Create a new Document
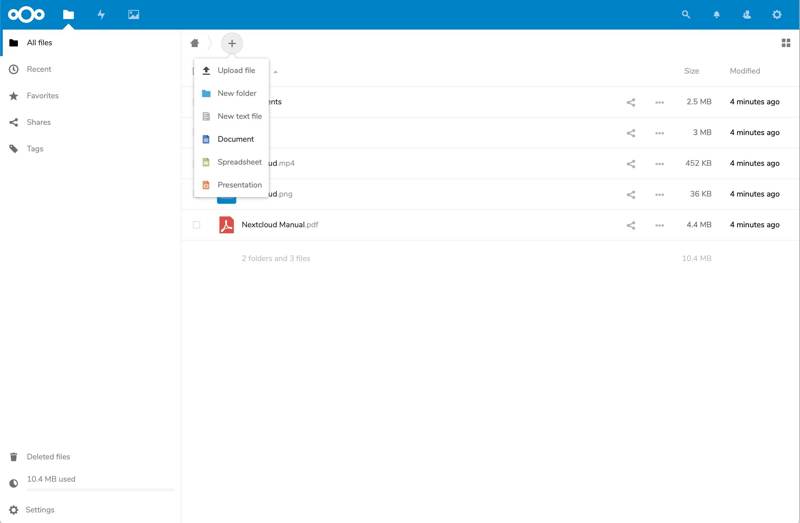Screen dimensions: 800x523 (x=232, y=139)
